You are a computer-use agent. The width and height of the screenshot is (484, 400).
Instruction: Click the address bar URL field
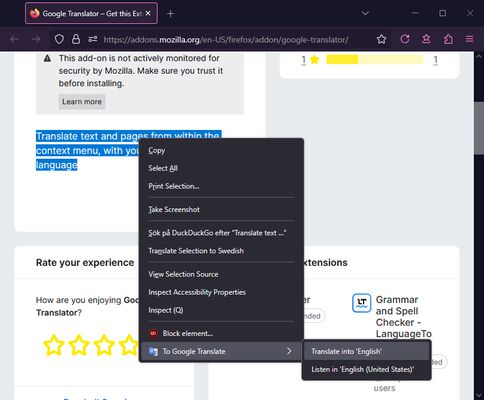226,40
